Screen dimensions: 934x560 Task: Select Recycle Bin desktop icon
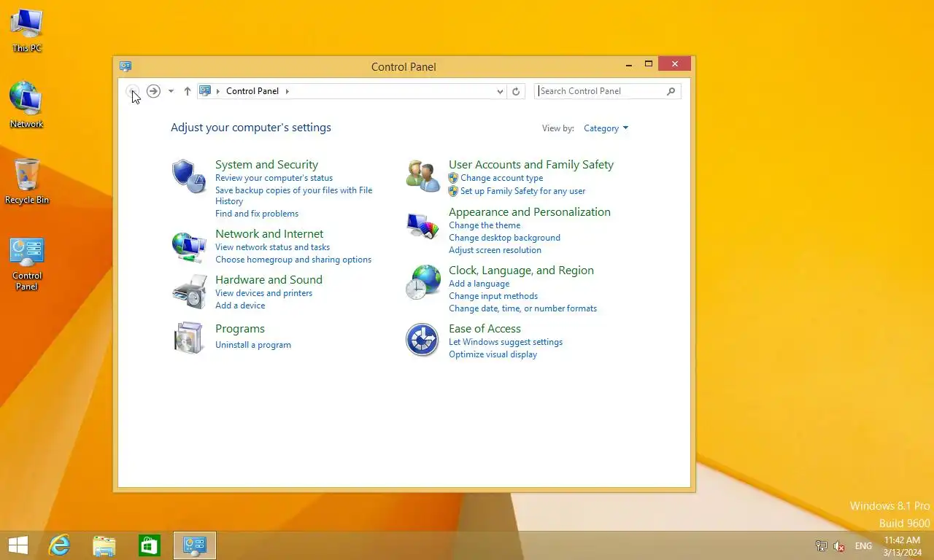pyautogui.click(x=27, y=181)
